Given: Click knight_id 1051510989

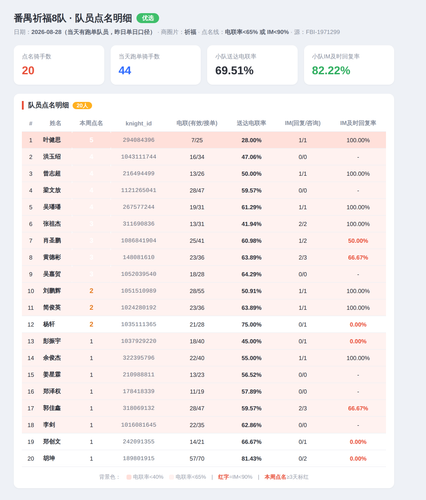Looking at the screenshot, I should pyautogui.click(x=139, y=291).
